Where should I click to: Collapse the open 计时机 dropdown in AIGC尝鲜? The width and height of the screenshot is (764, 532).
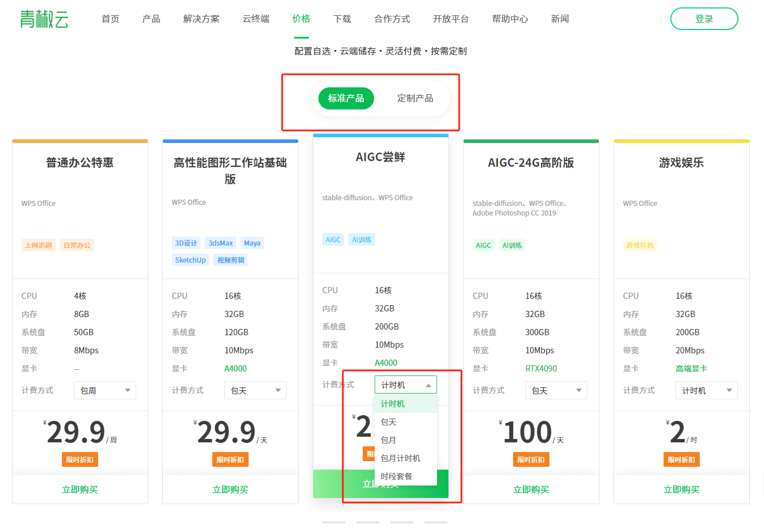click(406, 385)
